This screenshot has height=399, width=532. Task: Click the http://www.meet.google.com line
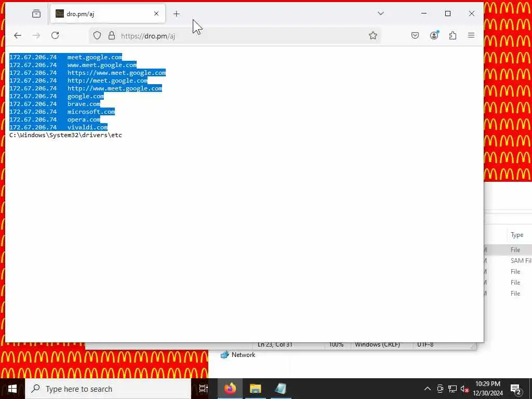click(x=86, y=88)
